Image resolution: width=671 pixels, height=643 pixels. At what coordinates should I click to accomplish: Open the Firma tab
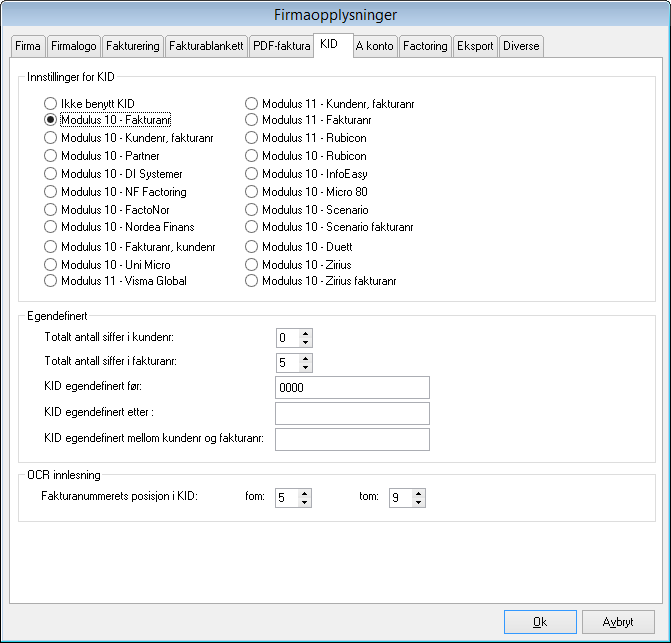click(28, 46)
